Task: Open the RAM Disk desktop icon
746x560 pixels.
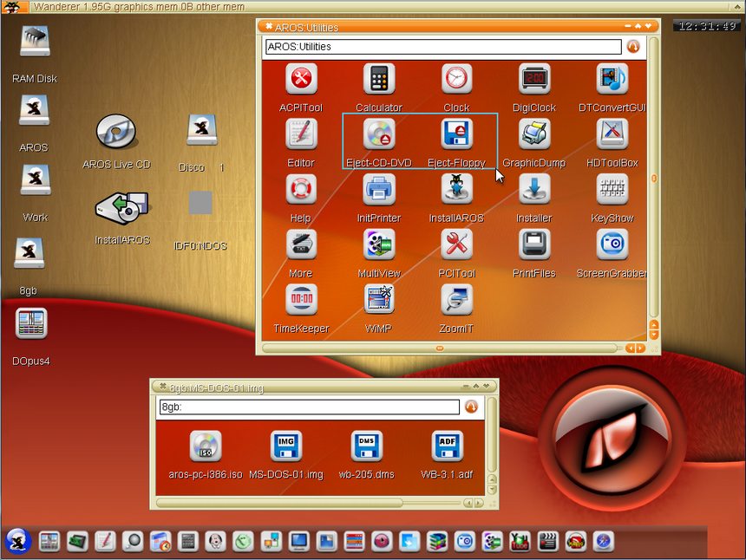Action: [x=35, y=43]
